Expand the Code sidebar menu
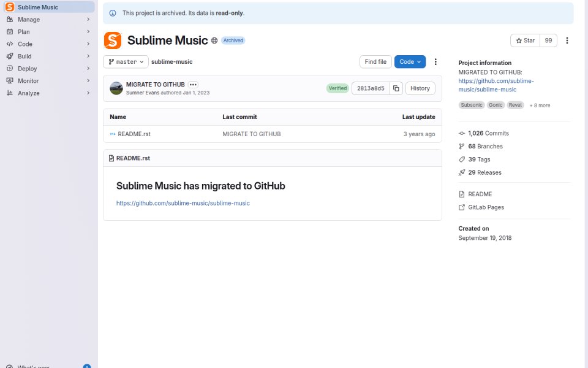Viewport: 588px width, 368px height. 49,44
